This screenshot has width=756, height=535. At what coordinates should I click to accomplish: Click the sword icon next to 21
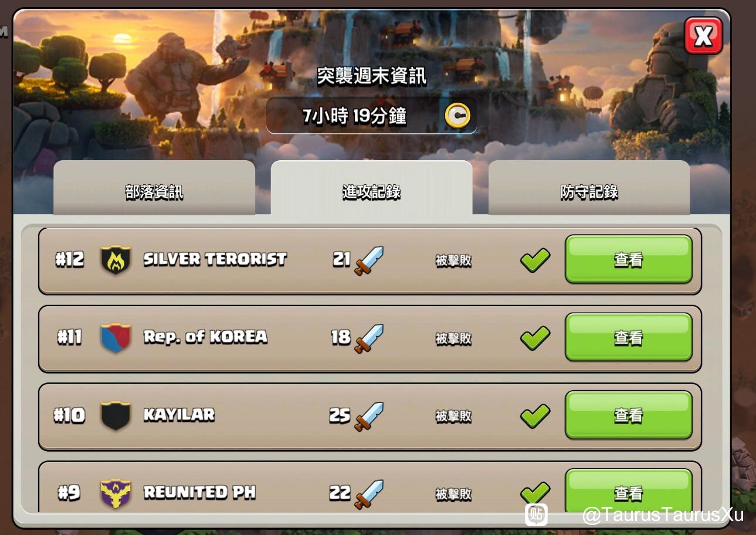tap(369, 261)
